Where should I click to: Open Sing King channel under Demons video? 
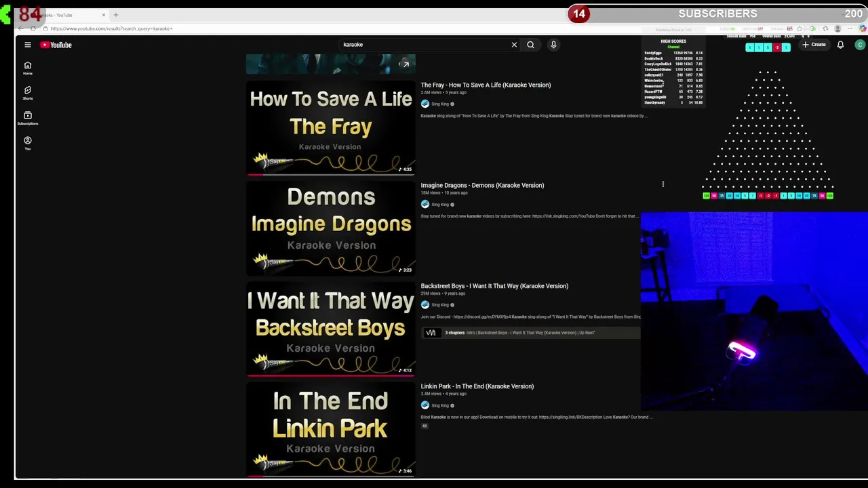coord(440,205)
